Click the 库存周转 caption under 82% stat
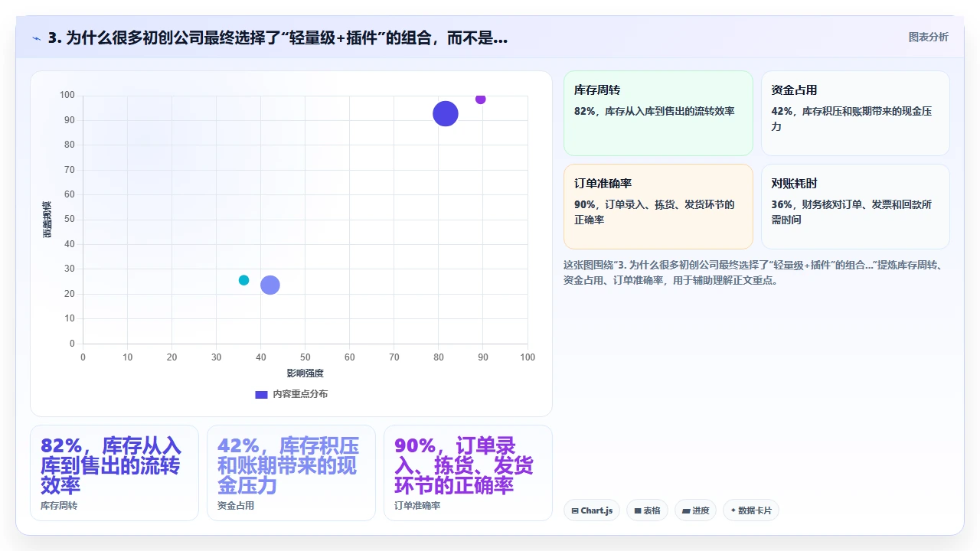 (x=59, y=506)
